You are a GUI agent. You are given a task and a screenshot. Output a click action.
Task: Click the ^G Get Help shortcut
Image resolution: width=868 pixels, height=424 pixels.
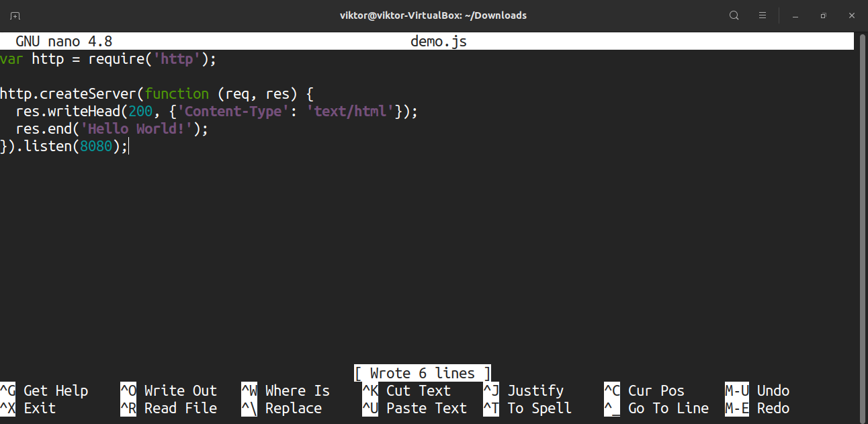[44, 391]
